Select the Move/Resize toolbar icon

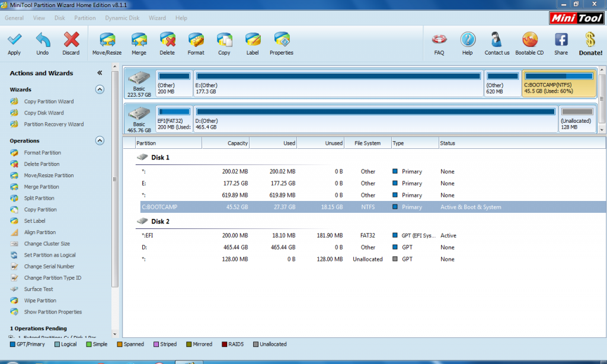pyautogui.click(x=107, y=40)
